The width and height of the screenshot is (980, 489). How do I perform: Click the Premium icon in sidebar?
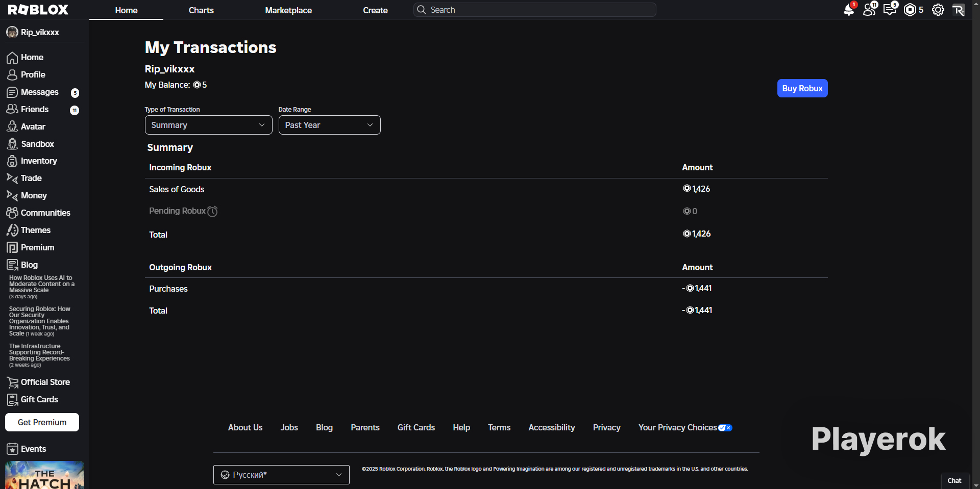pyautogui.click(x=12, y=247)
